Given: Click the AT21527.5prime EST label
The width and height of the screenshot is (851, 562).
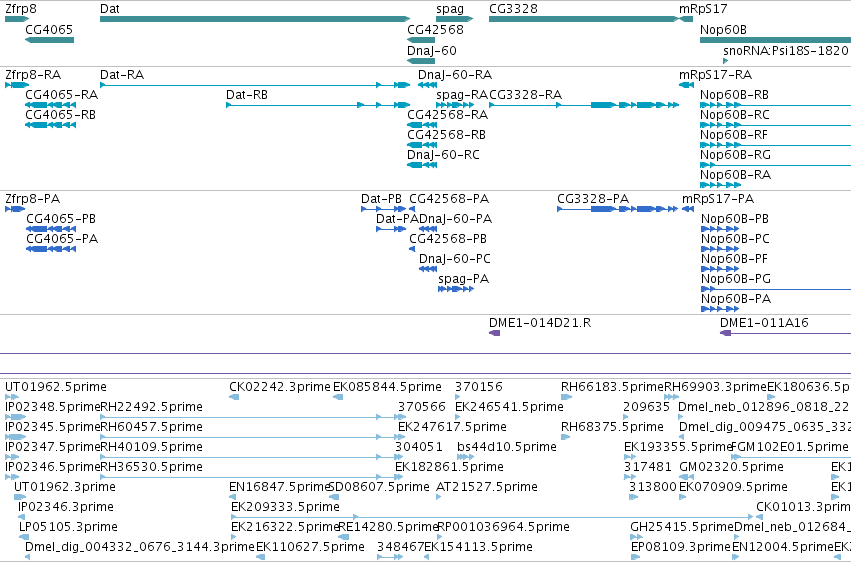Looking at the screenshot, I should point(487,487).
